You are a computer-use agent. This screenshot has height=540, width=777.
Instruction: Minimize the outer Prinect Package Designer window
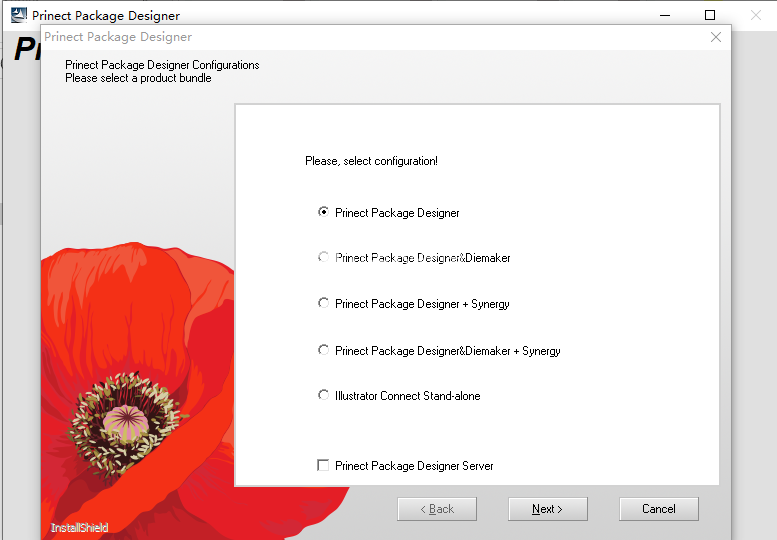point(663,15)
